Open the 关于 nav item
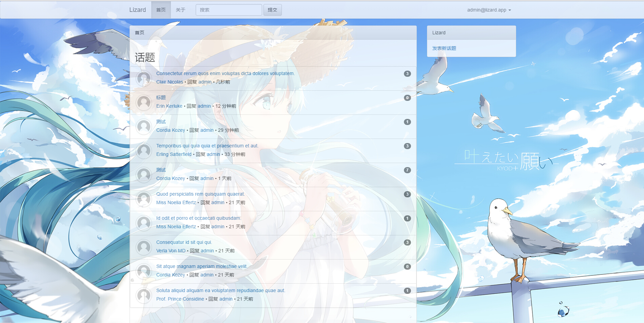This screenshot has height=323, width=644. click(x=180, y=10)
